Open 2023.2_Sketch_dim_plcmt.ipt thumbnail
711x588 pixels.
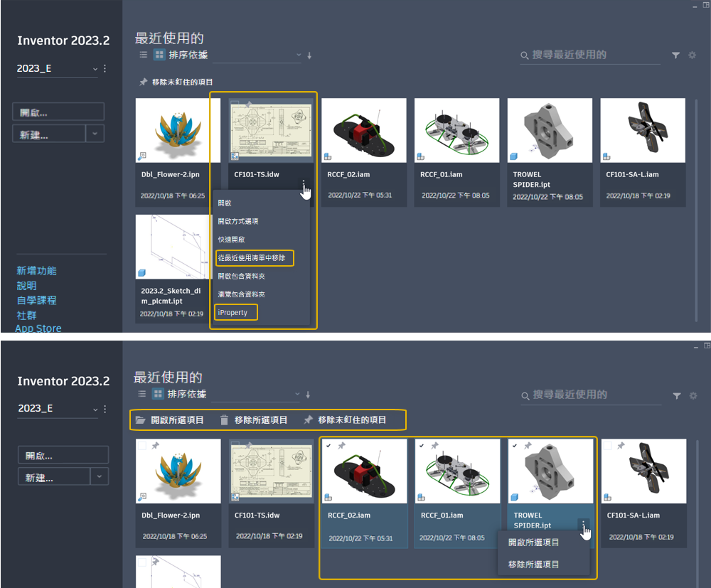173,247
